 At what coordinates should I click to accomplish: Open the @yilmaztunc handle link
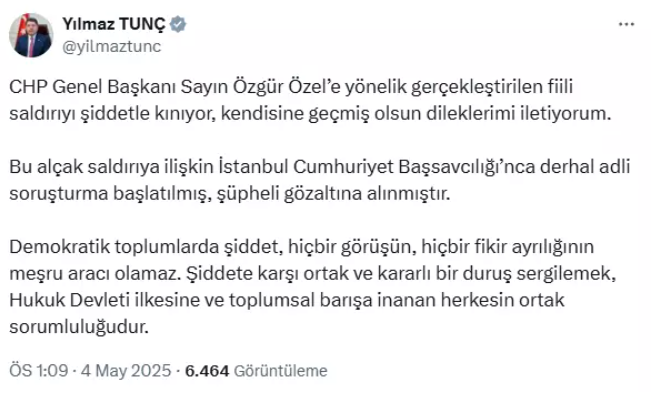pyautogui.click(x=112, y=46)
